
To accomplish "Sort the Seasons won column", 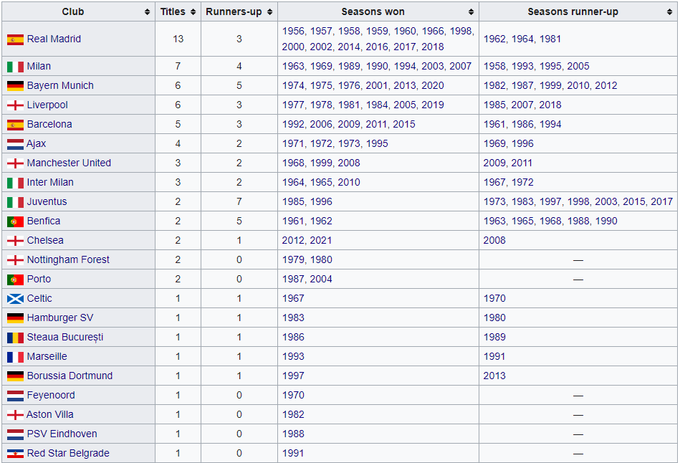I will [470, 12].
